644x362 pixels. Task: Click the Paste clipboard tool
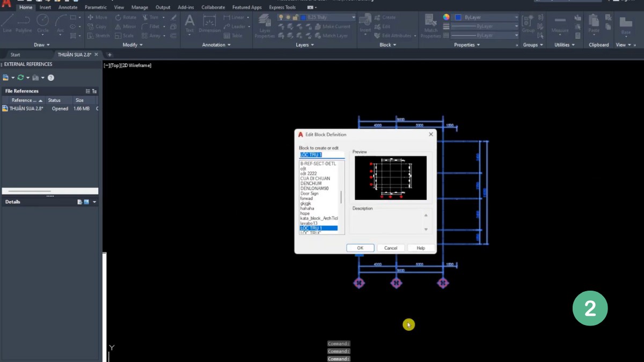[x=594, y=24]
